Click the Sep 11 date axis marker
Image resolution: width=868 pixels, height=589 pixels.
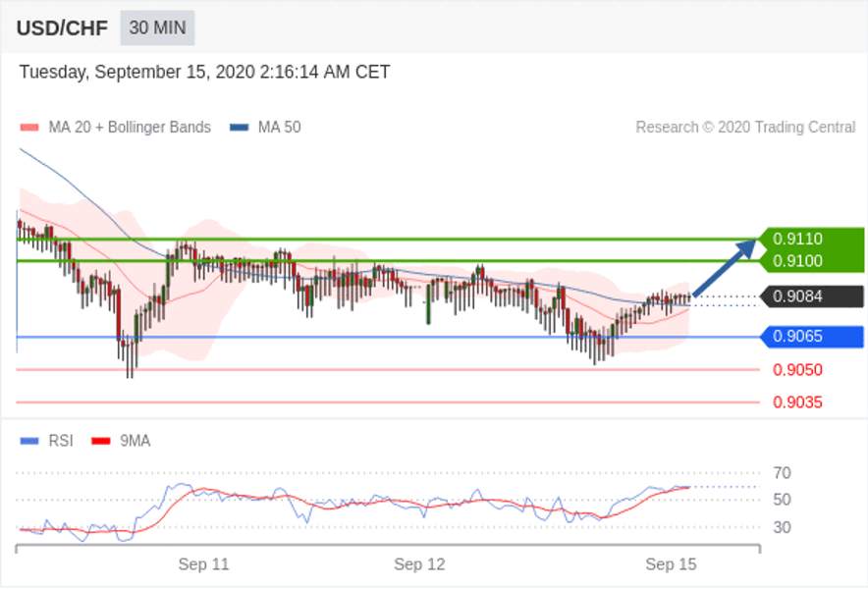click(203, 564)
